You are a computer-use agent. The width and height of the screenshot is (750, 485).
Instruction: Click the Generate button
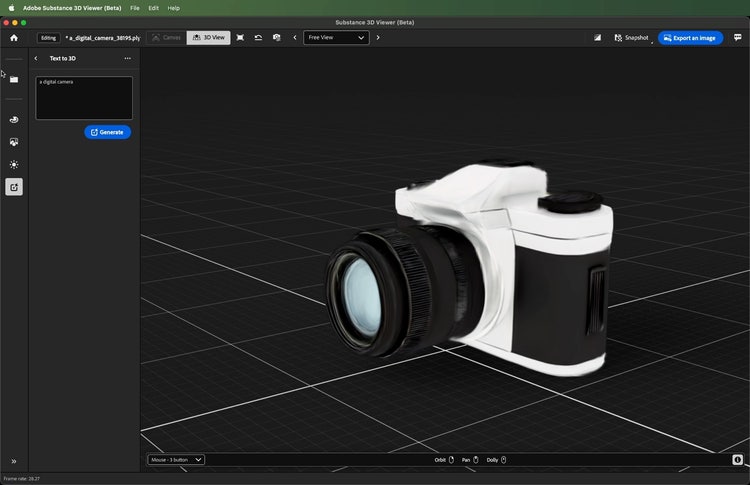tap(108, 132)
